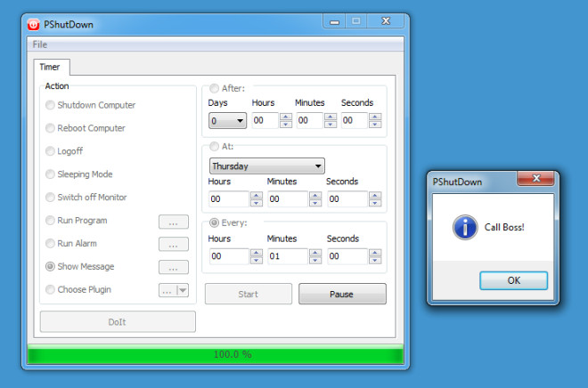588x388 pixels.
Task: Click the Every Hours input field
Action: pos(229,256)
